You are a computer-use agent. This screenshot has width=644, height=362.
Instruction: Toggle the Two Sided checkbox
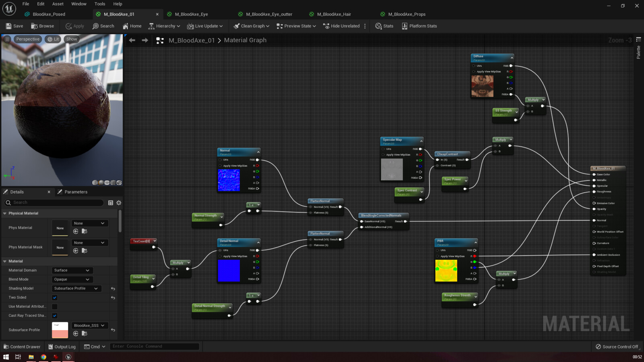(x=55, y=298)
